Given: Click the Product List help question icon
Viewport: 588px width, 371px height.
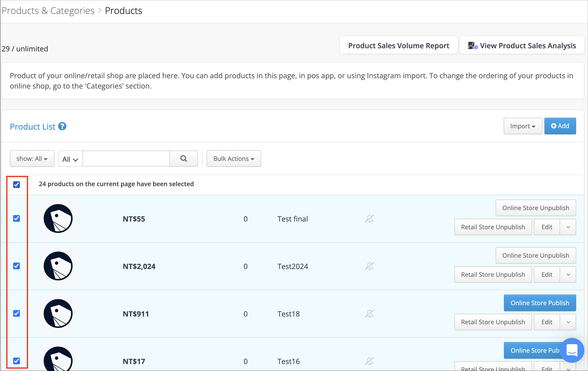Looking at the screenshot, I should pos(62,126).
